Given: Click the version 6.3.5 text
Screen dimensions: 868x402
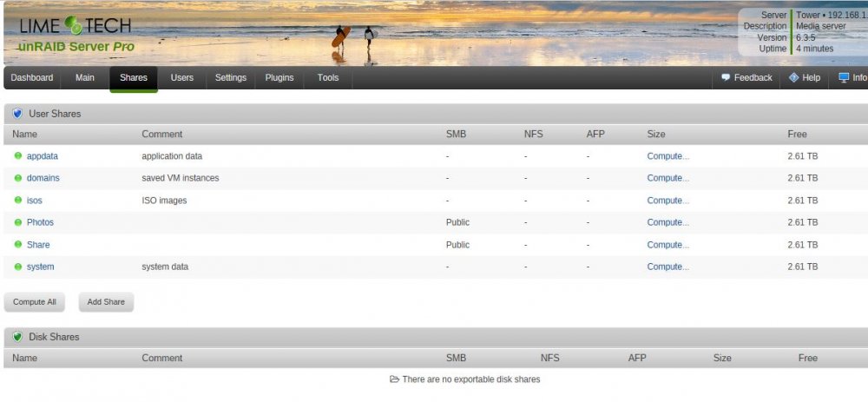Looking at the screenshot, I should coord(806,37).
